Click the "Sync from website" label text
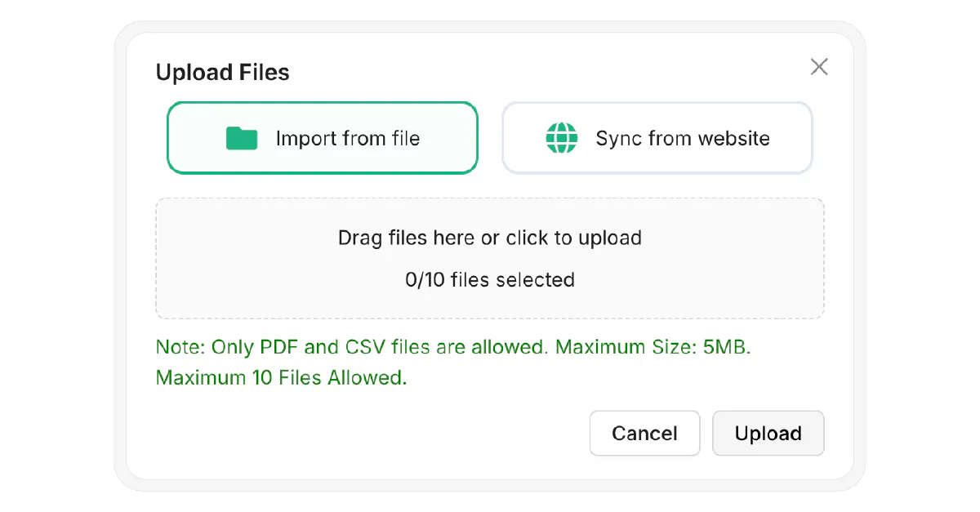Screen dimensions: 980x512 (682, 139)
